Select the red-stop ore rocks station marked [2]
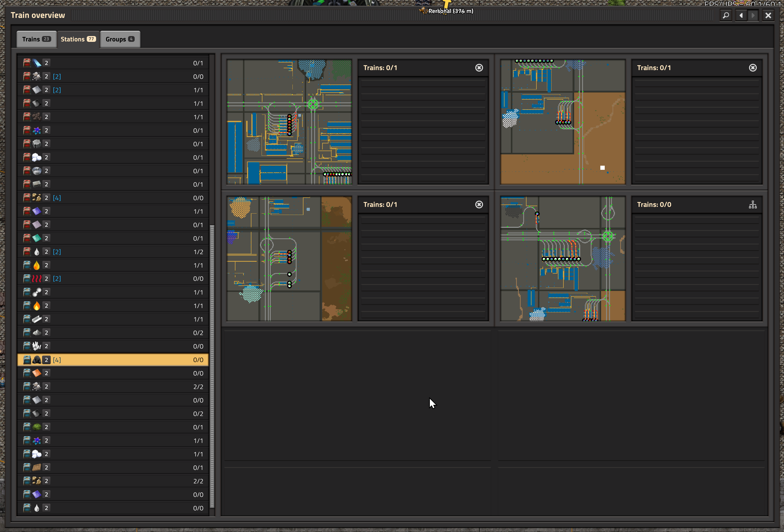This screenshot has width=784, height=532. tap(113, 77)
